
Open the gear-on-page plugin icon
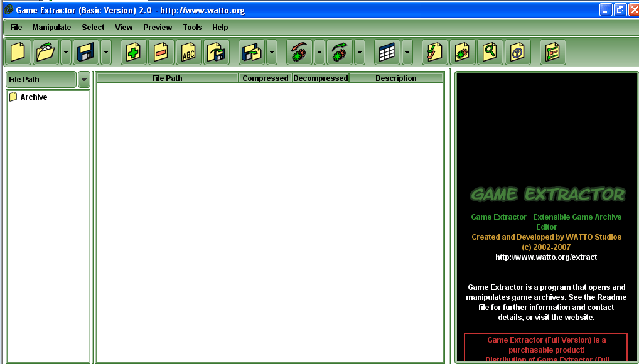(x=463, y=52)
